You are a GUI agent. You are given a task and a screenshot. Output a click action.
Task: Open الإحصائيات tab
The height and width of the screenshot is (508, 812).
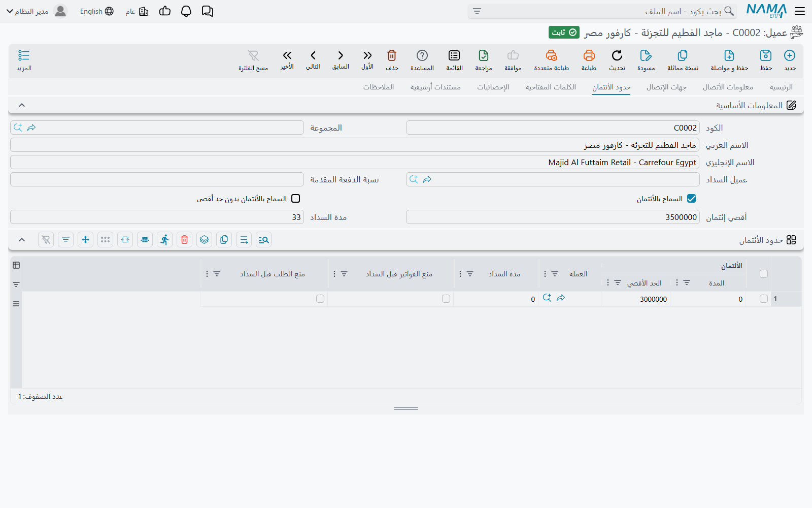point(493,87)
